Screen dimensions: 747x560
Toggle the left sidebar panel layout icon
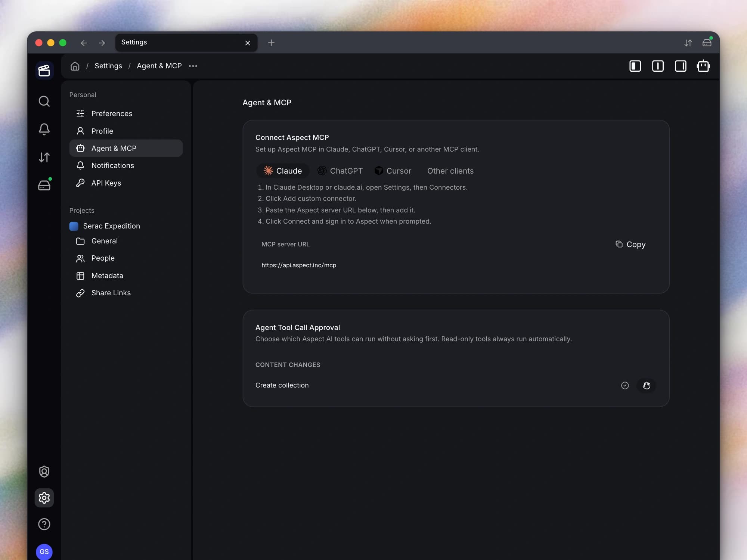pos(635,66)
